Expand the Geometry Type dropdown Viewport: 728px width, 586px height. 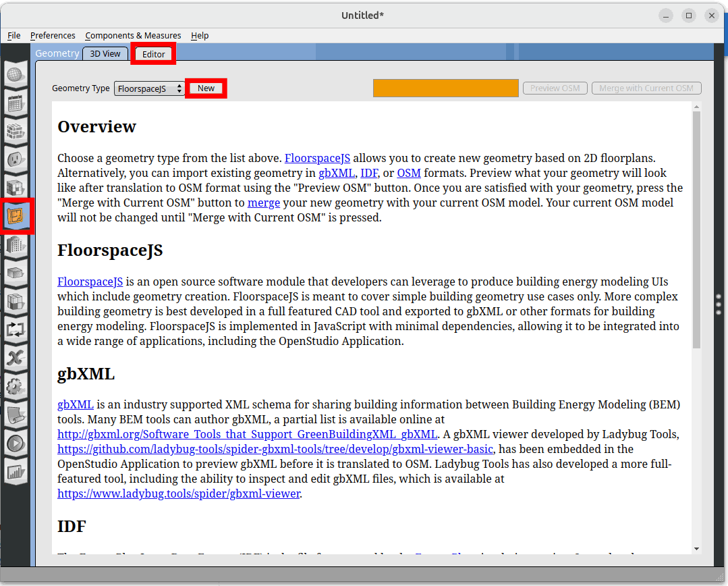(149, 88)
